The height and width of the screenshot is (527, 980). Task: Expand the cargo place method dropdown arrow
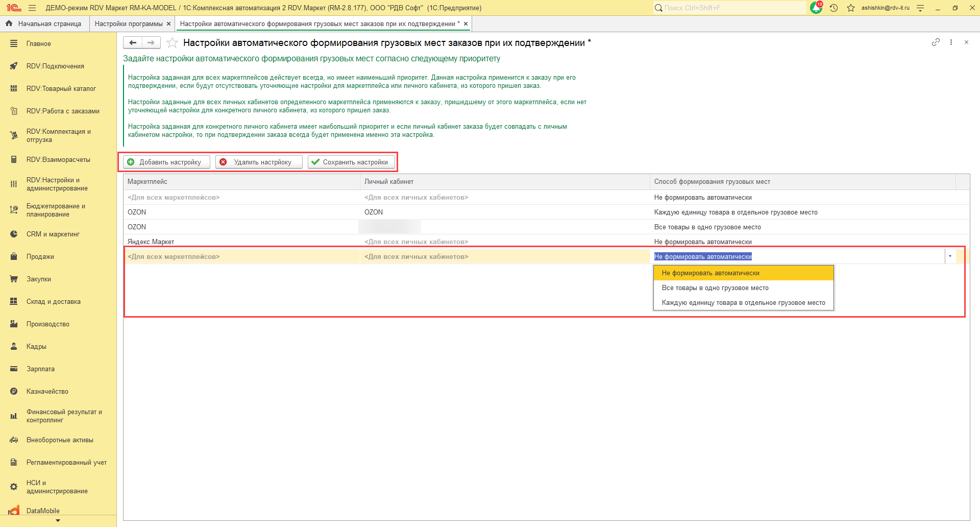click(x=950, y=256)
